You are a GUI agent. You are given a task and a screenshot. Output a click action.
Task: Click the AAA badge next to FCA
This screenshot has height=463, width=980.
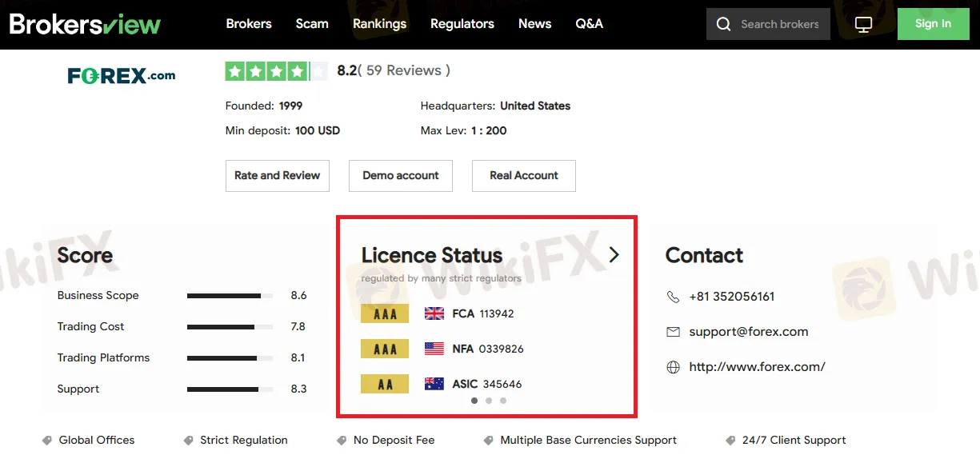[x=385, y=313]
